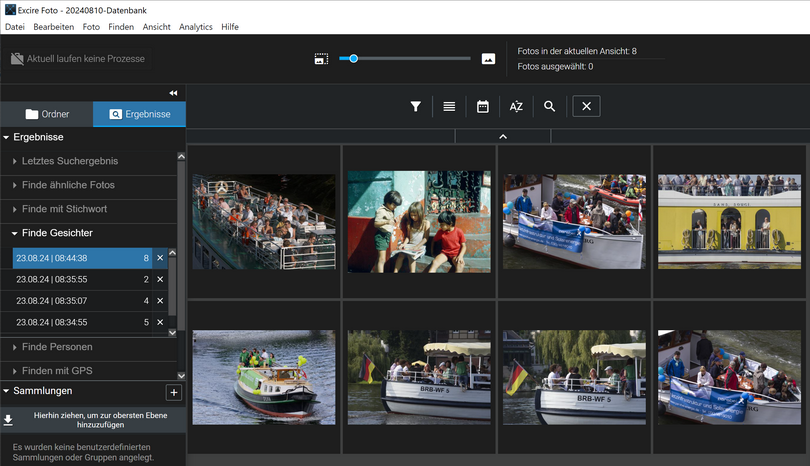Click the AZ alphabetical sort icon
This screenshot has width=810, height=466.
click(x=516, y=106)
